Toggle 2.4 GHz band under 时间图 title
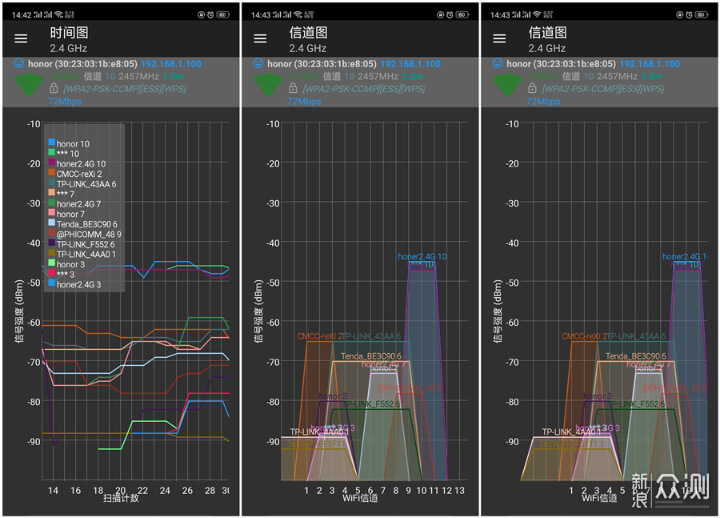The height and width of the screenshot is (518, 720). (x=69, y=48)
